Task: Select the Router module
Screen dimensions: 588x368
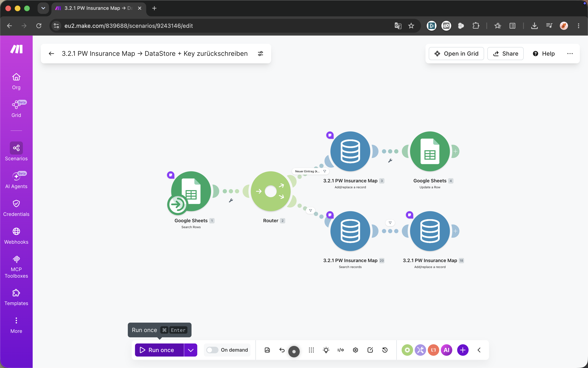Action: click(271, 191)
